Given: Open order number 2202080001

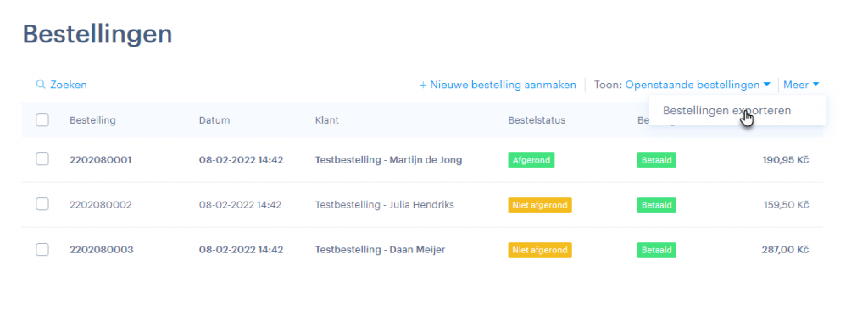Looking at the screenshot, I should 101,160.
